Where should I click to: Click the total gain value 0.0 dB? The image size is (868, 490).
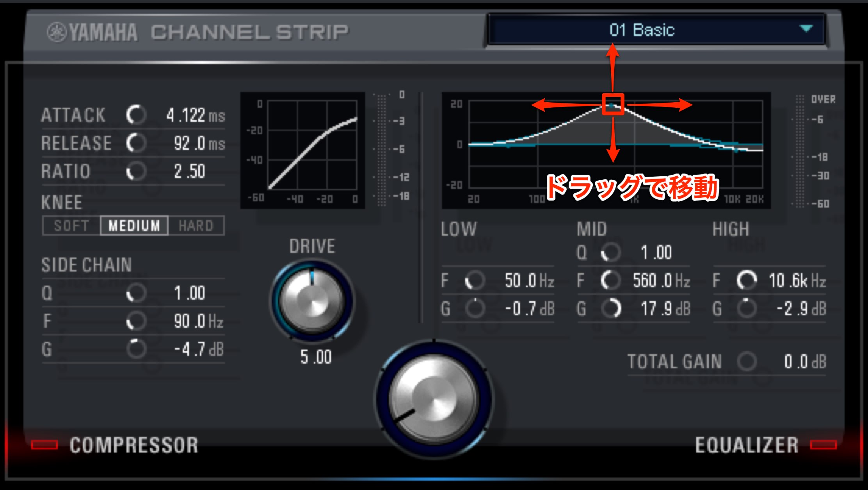805,362
